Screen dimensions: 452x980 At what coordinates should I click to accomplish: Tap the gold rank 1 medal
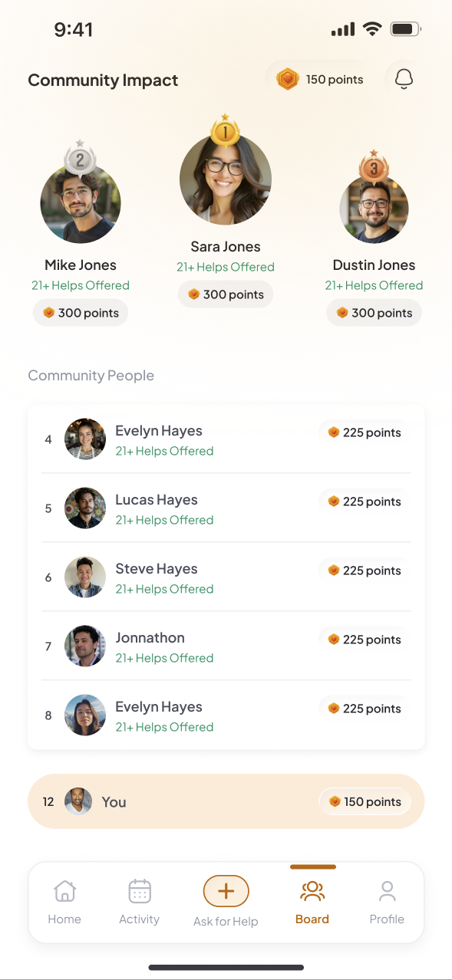(225, 130)
